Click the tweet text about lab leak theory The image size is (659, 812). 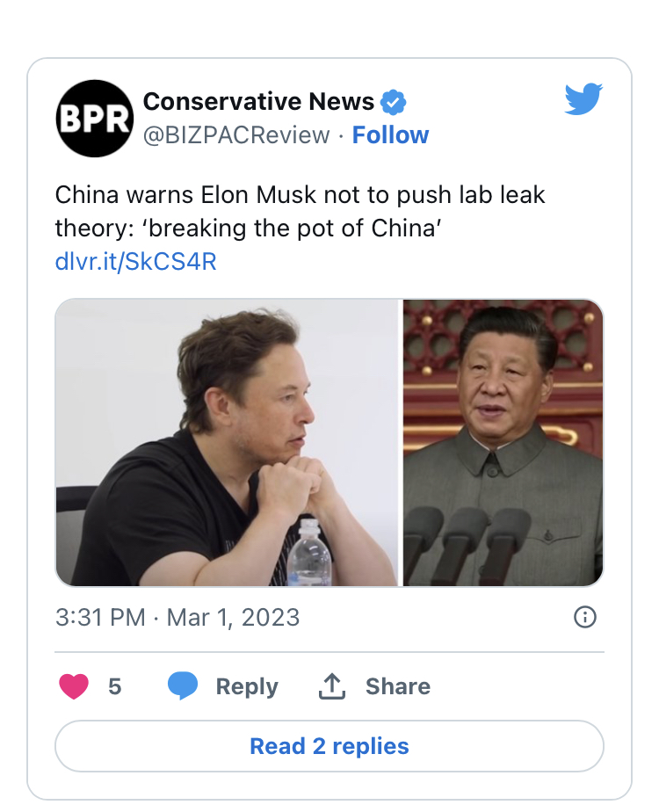[x=301, y=211]
